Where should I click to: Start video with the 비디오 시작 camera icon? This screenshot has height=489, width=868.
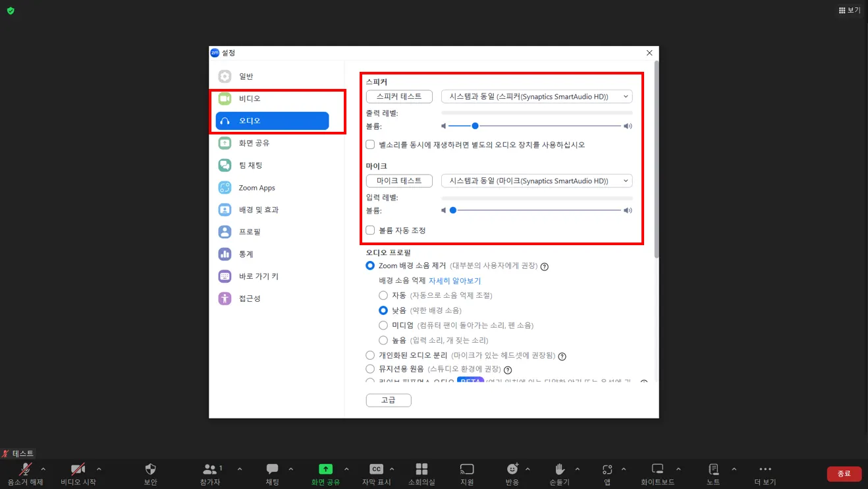pos(78,469)
